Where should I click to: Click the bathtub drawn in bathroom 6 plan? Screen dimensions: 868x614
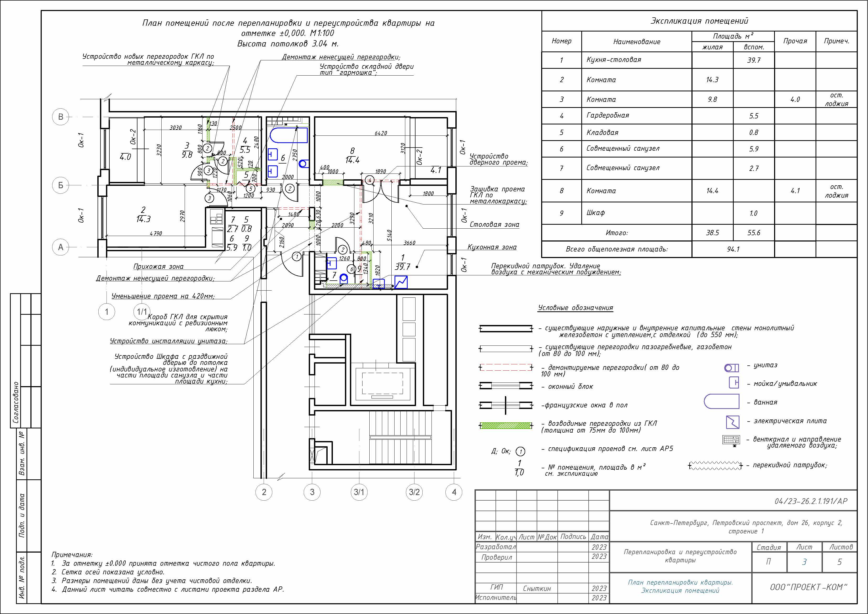pyautogui.click(x=289, y=135)
